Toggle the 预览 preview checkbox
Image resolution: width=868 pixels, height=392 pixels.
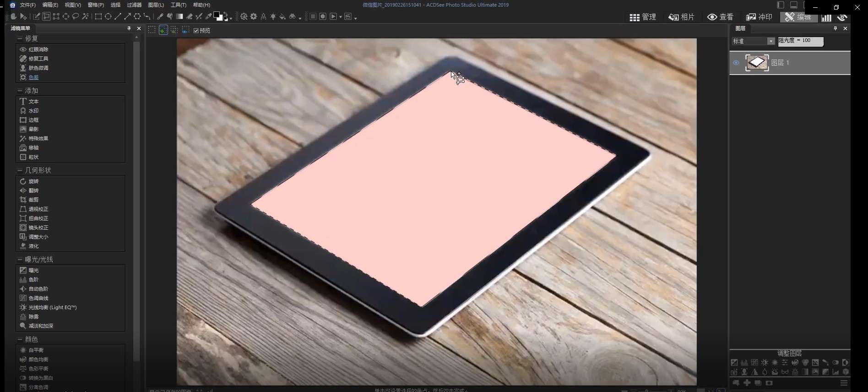(196, 31)
